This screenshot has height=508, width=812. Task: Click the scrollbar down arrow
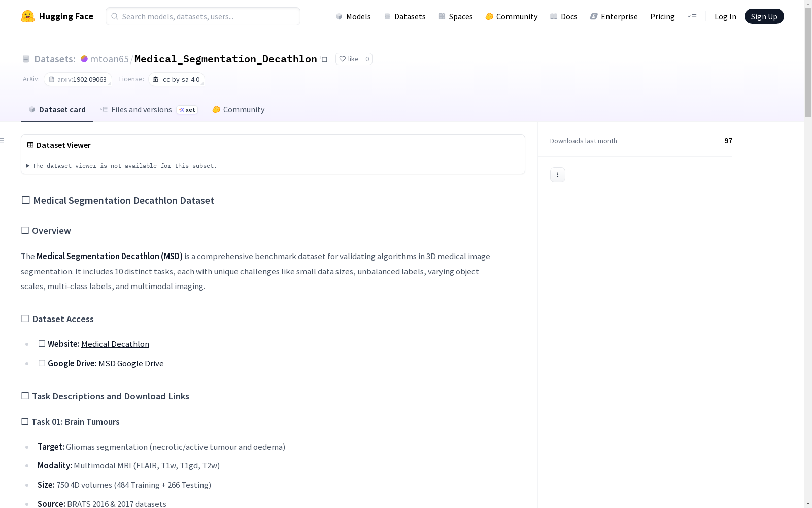[x=808, y=504]
